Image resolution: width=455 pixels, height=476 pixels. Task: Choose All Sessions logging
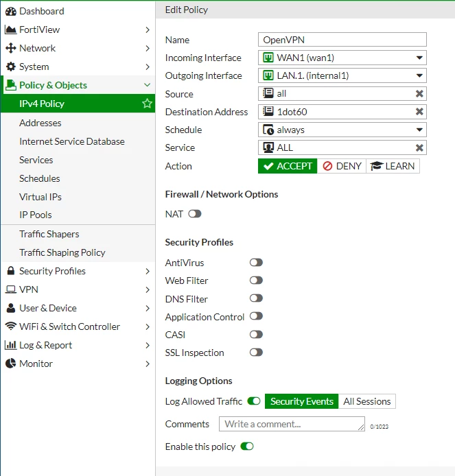[x=367, y=401]
